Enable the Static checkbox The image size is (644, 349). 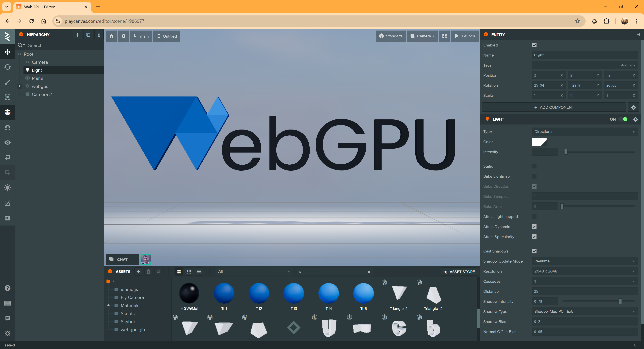(534, 166)
